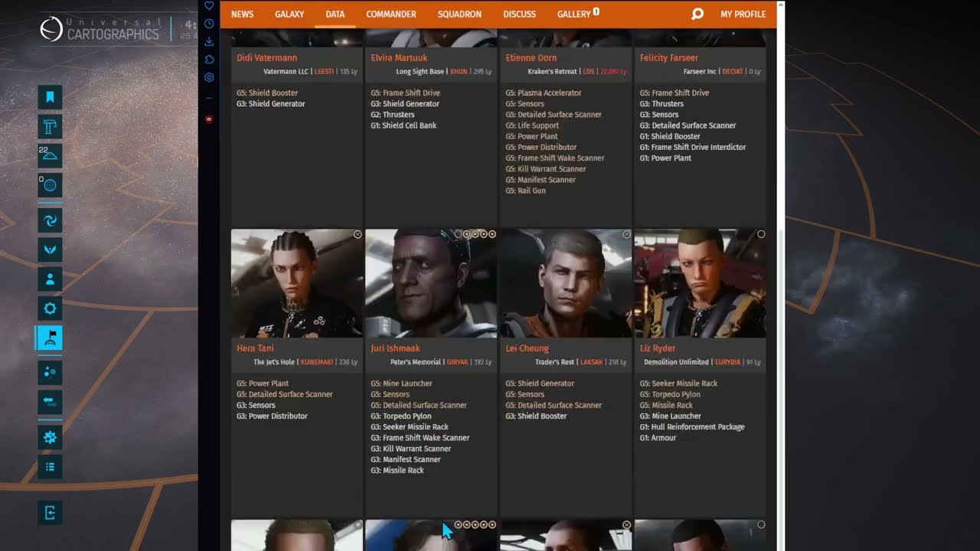
Task: Select the highlighted flag sidebar icon
Action: 50,337
